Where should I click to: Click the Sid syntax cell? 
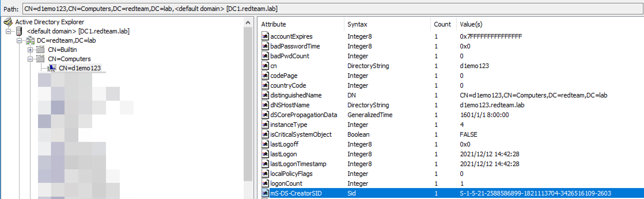[x=352, y=193]
